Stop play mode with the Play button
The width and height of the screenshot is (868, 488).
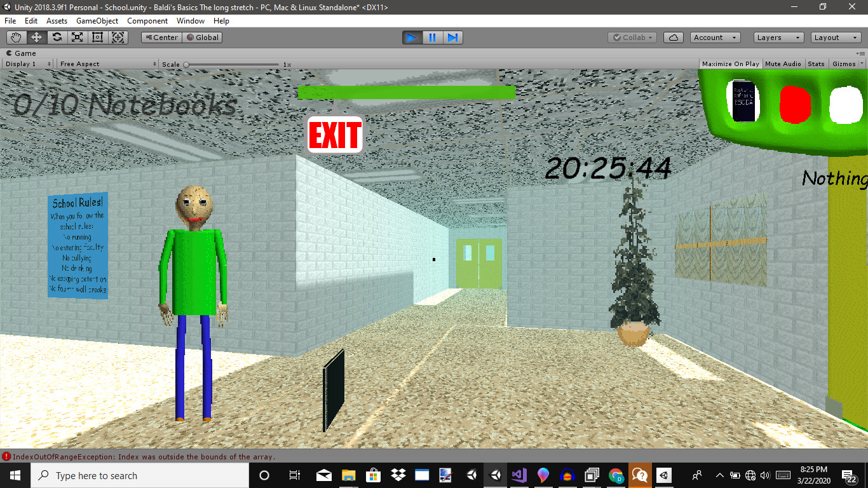412,37
